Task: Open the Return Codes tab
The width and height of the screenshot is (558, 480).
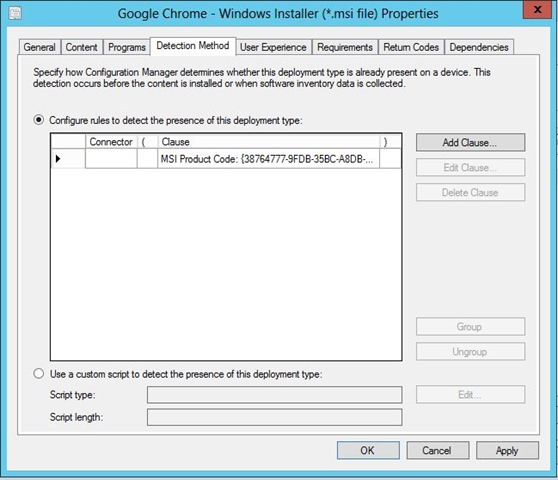Action: pos(411,47)
